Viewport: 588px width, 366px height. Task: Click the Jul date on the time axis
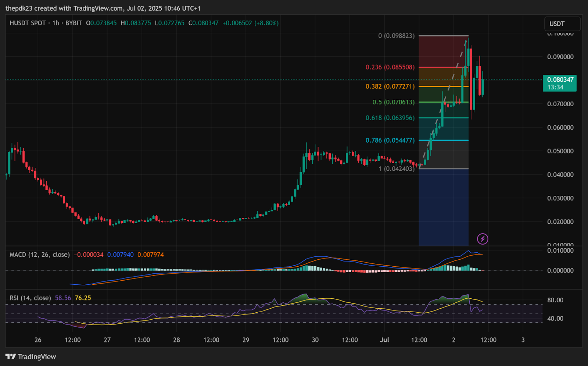pos(384,340)
